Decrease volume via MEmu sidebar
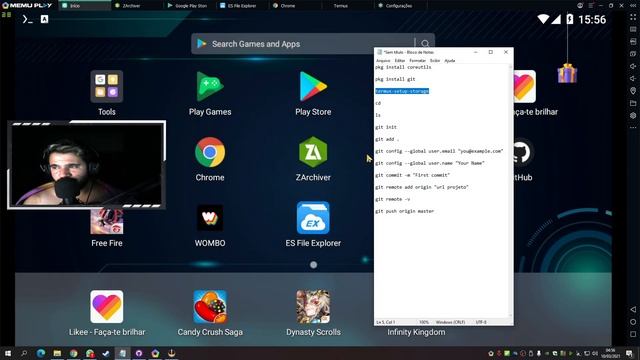Image resolution: width=640 pixels, height=360 pixels. (x=633, y=78)
